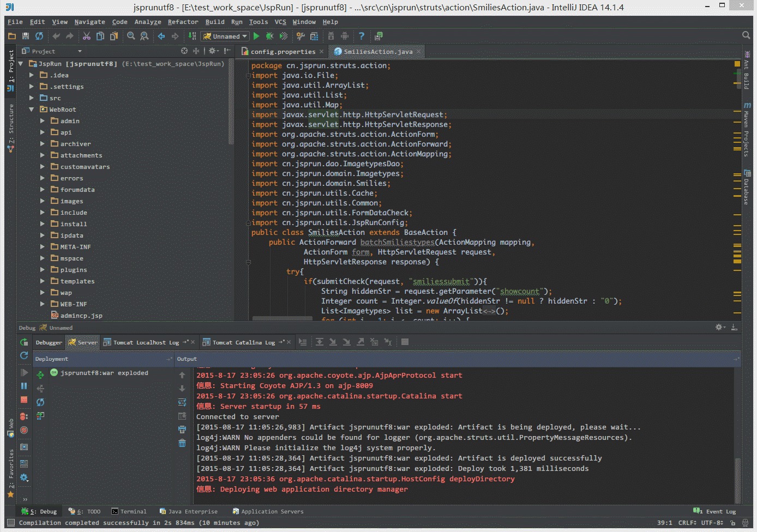Toggle the read-only lock icon in status bar
The height and width of the screenshot is (532, 757).
point(732,523)
